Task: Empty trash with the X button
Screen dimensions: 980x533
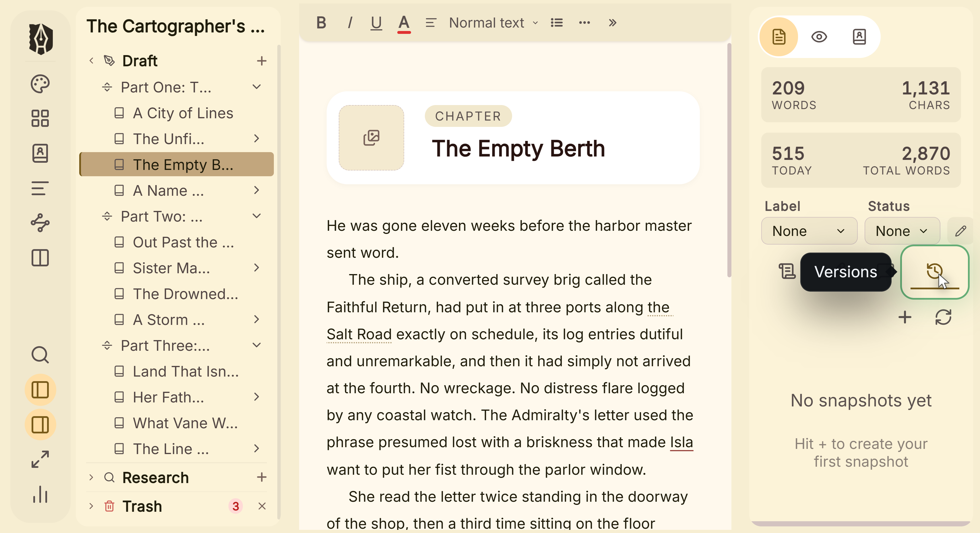Action: click(x=262, y=506)
